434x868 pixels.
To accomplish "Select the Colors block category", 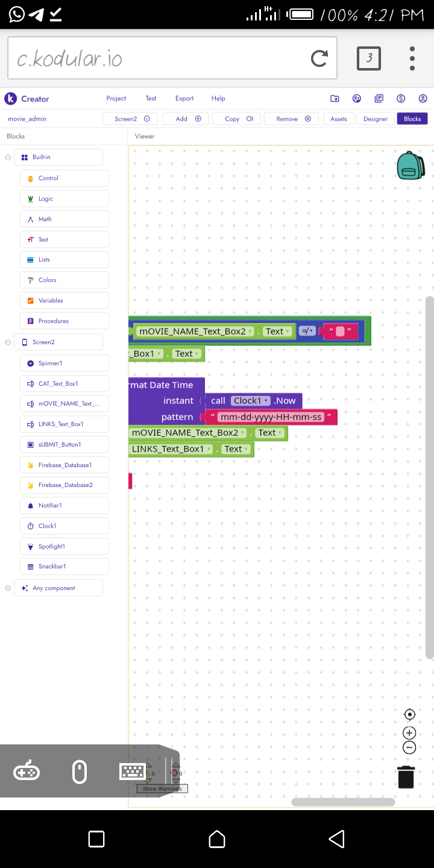I will click(x=64, y=280).
